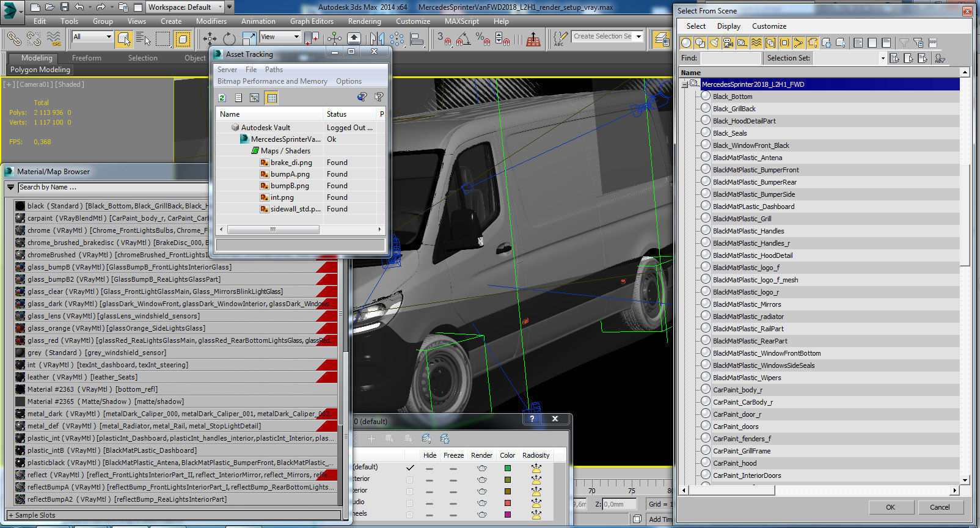The image size is (980, 528).
Task: Click Select All icon in Select From Scene
Action: [858, 42]
